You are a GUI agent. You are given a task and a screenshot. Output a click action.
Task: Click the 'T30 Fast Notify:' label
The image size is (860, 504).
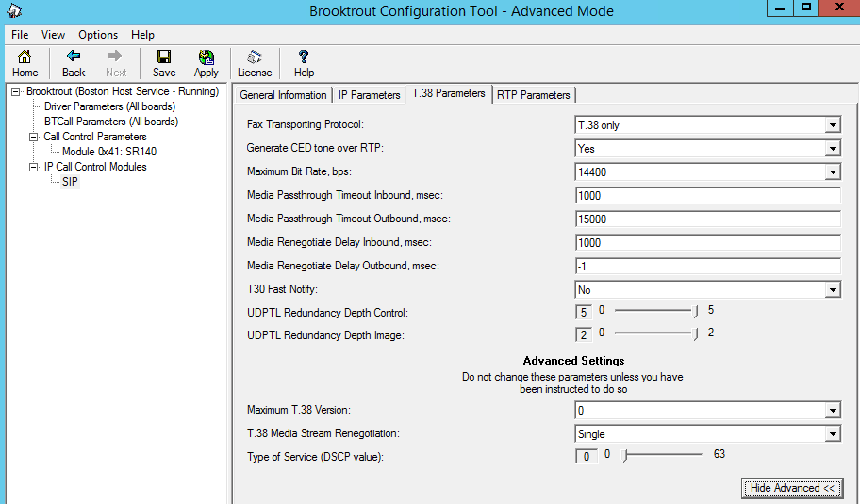(x=283, y=288)
